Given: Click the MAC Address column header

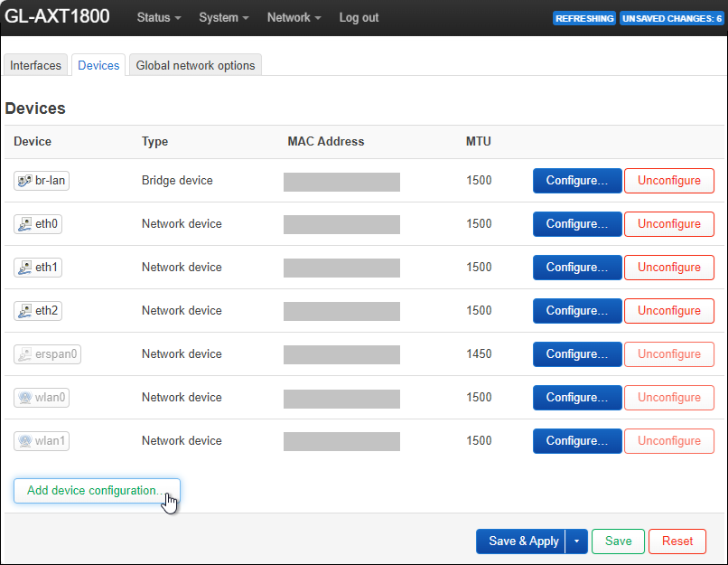Looking at the screenshot, I should point(326,141).
